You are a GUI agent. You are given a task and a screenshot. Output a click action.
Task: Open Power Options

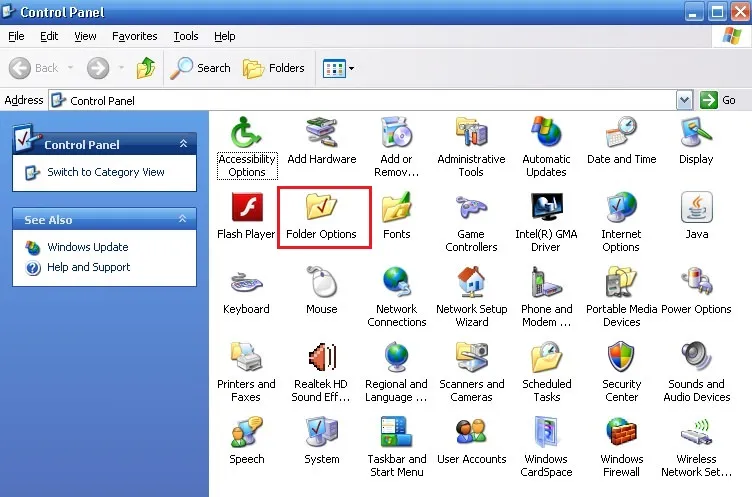pos(696,291)
